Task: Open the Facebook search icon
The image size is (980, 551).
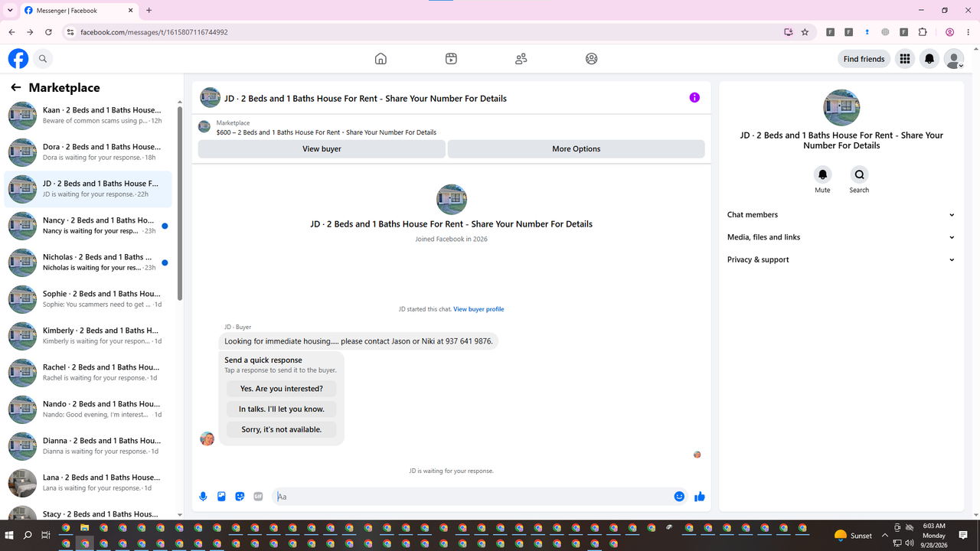Action: coord(43,59)
